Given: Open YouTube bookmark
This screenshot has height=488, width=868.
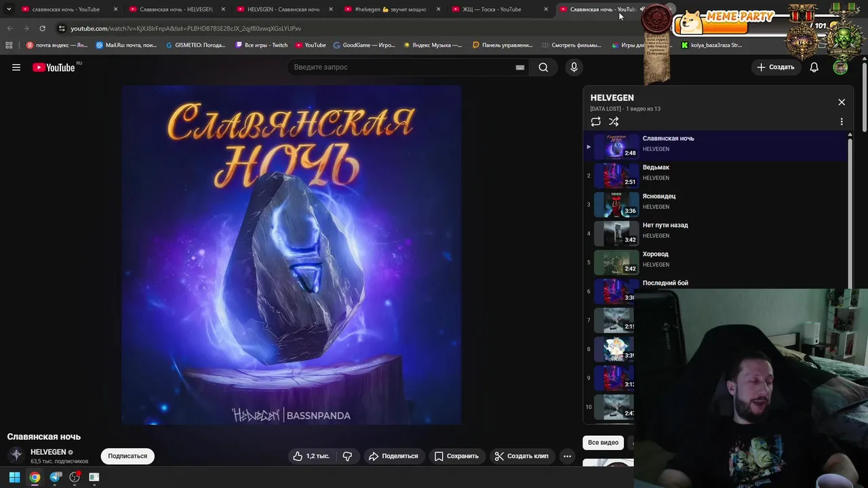Looking at the screenshot, I should (x=311, y=45).
